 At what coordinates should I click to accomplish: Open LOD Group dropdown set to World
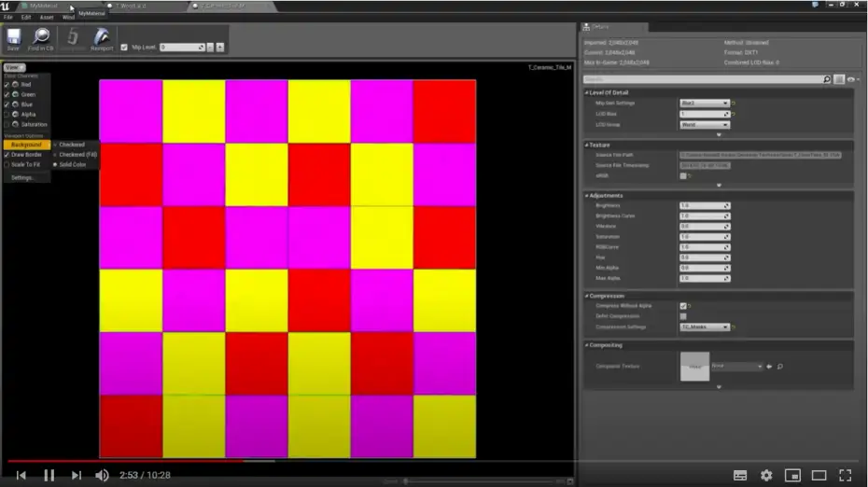[x=705, y=125]
